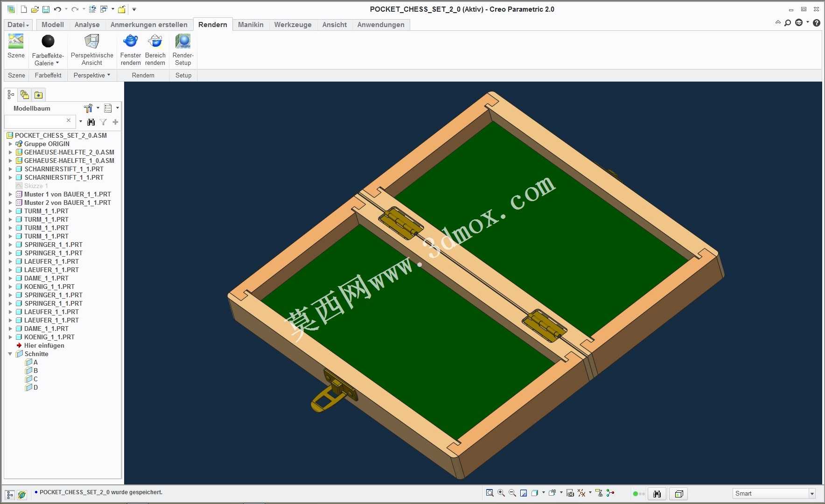Open the Szene scene editor
Screen dimensions: 825x504
[x=16, y=46]
